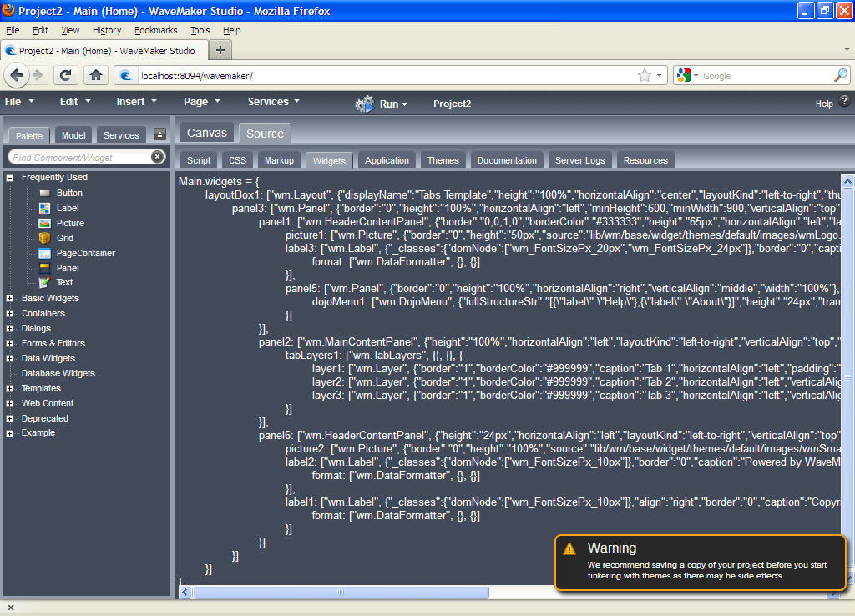Open Firefox Bookmarks menu
Image resolution: width=855 pixels, height=616 pixels.
[155, 30]
